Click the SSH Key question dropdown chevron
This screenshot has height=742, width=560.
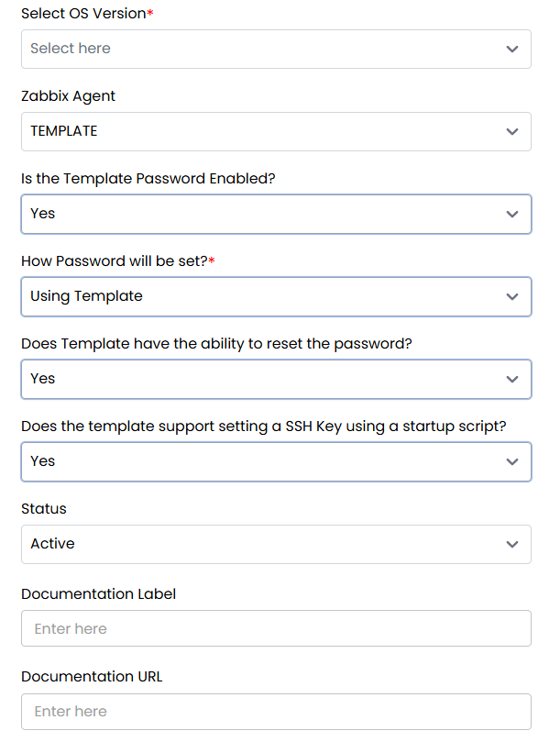point(512,461)
